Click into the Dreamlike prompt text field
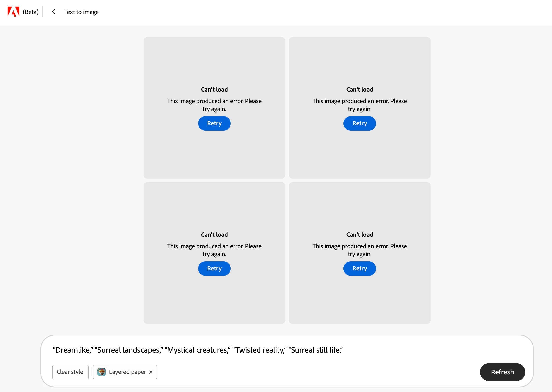The height and width of the screenshot is (392, 552). click(x=197, y=350)
